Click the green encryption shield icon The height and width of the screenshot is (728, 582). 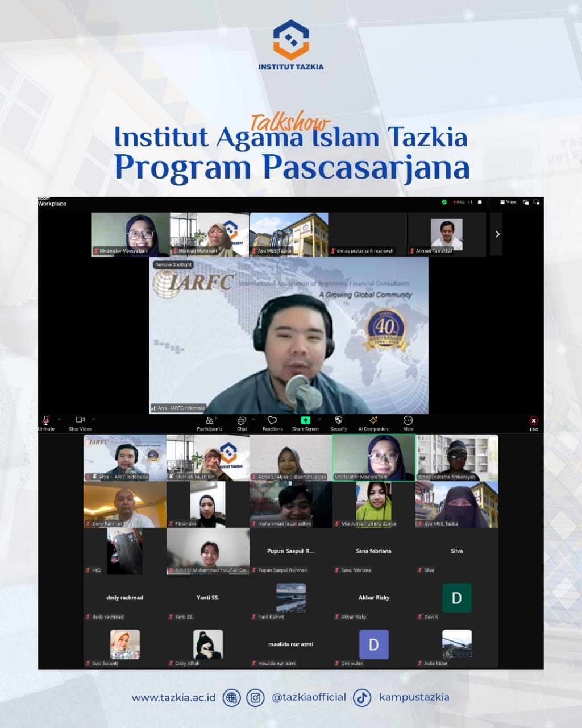[x=444, y=202]
